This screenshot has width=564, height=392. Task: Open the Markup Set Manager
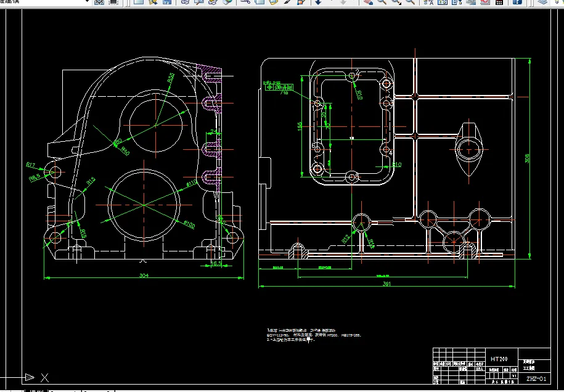[485, 2]
